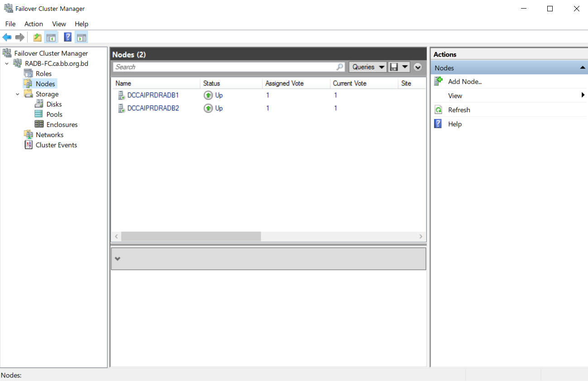Open the Help menu in menu bar
This screenshot has width=588, height=381.
[81, 24]
